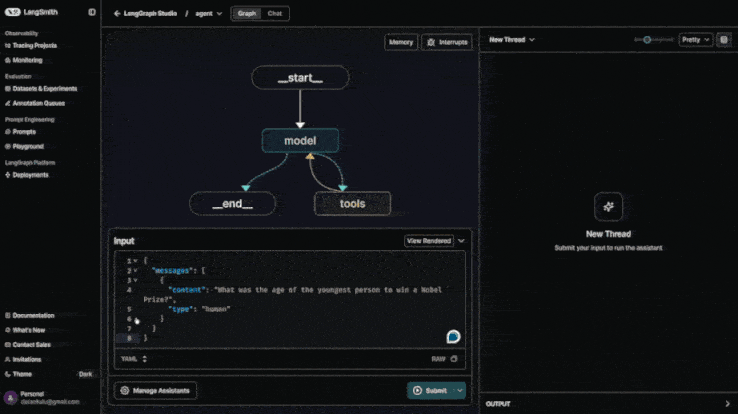Click the What's New icon
The image size is (738, 414).
(x=8, y=330)
